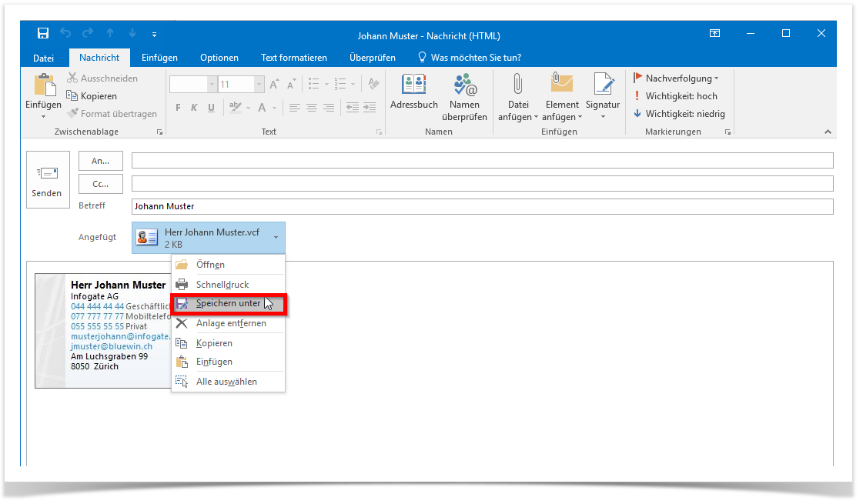Open the Adressbuch
The width and height of the screenshot is (863, 504).
coord(414,92)
